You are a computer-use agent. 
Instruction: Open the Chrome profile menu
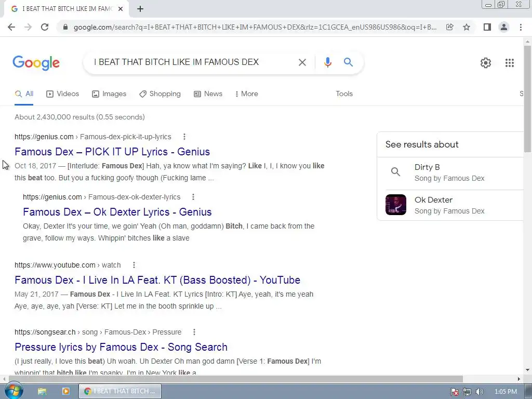pos(504,27)
